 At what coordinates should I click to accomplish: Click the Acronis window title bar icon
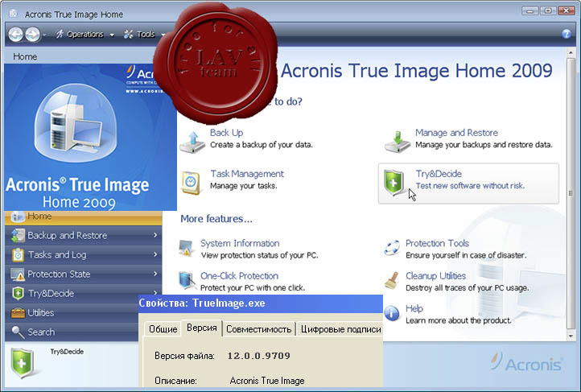coord(14,14)
